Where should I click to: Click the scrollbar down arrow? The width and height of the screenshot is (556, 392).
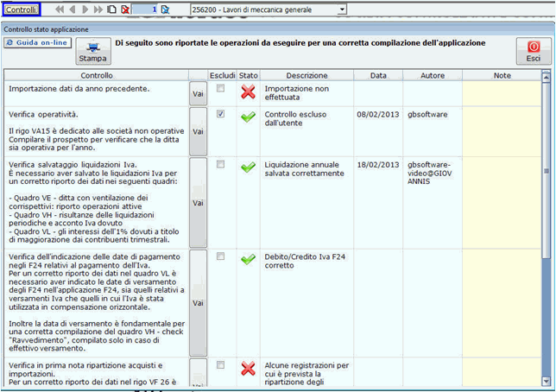point(546,381)
